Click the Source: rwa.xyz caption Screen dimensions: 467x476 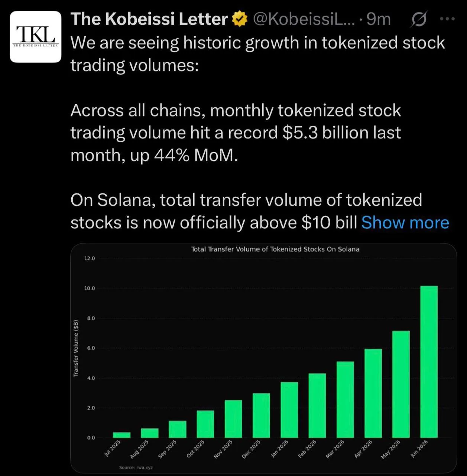(x=136, y=467)
